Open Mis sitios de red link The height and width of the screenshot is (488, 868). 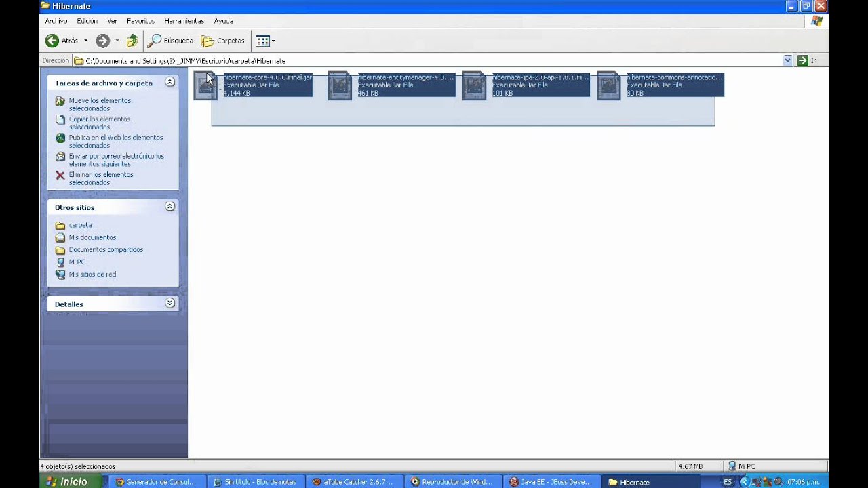pos(92,274)
